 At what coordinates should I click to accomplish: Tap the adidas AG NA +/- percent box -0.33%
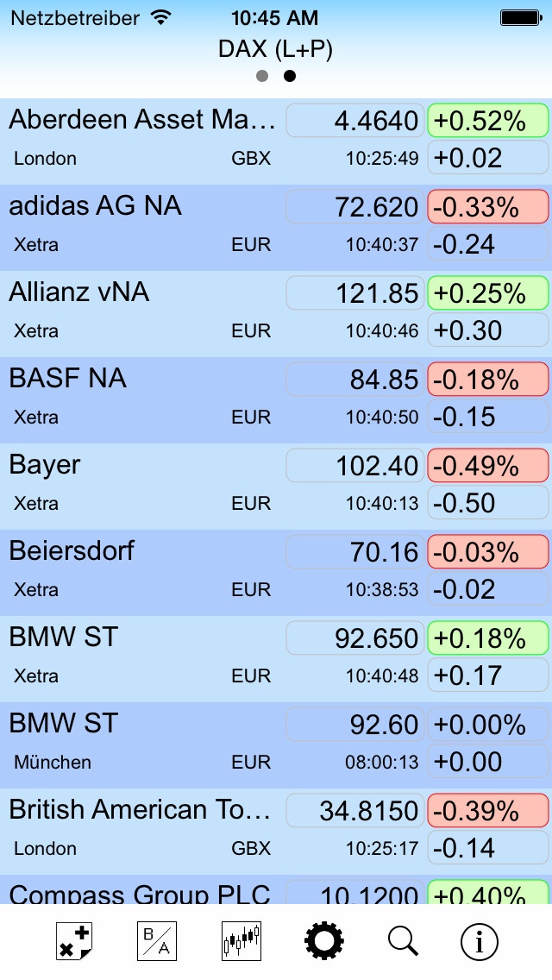487,207
